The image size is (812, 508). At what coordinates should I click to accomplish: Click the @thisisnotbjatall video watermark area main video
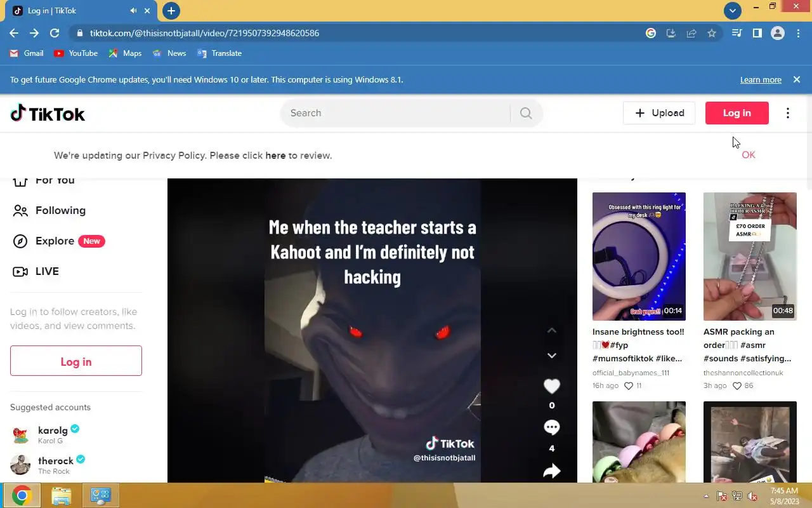[444, 457]
